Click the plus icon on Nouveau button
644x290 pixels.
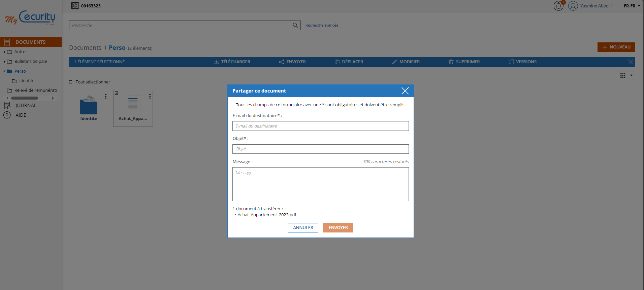tap(605, 47)
